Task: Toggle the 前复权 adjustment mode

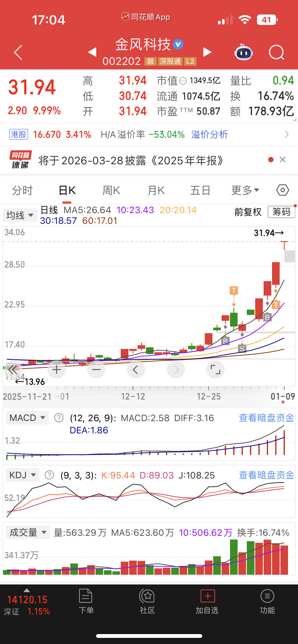Action: [x=248, y=212]
